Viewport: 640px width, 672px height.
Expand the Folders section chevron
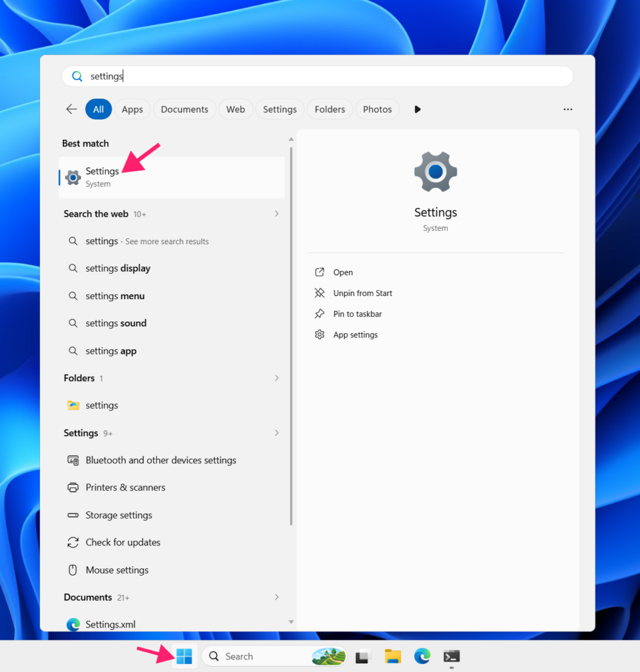(276, 378)
